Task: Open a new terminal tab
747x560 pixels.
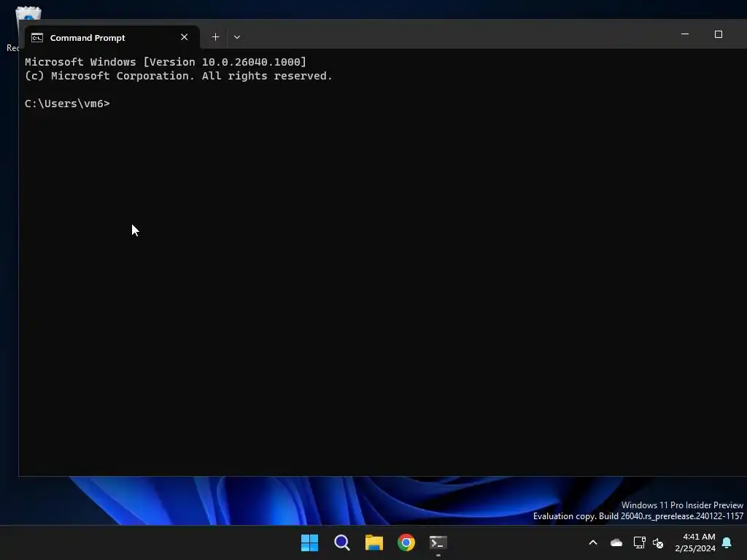Action: (x=215, y=37)
